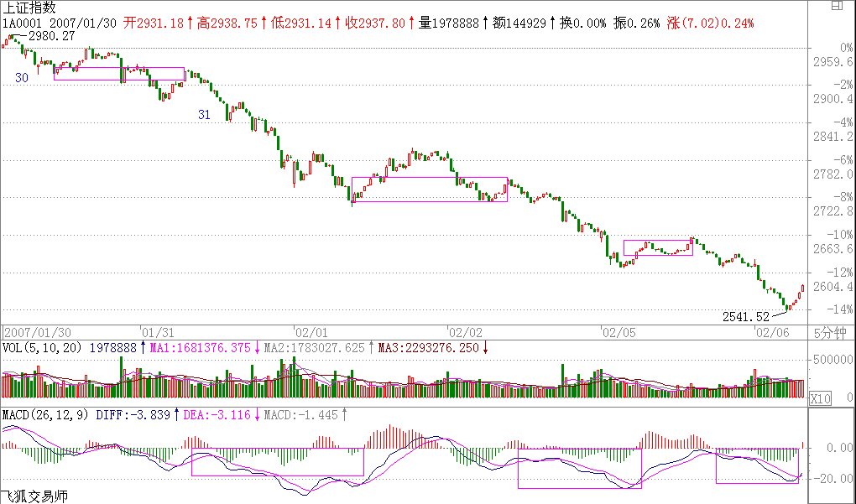
Task: Click the 2980.27 high price annotation
Action: [x=50, y=36]
